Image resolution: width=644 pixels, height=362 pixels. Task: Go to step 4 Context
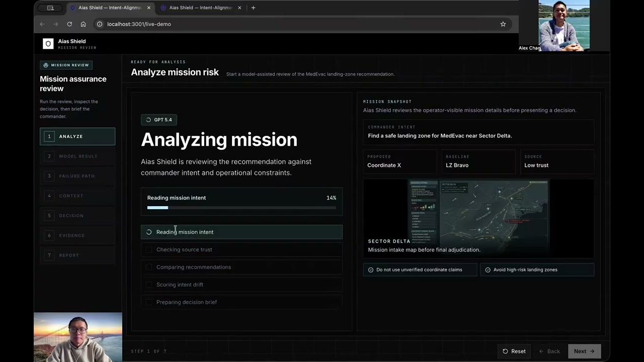[x=77, y=196]
